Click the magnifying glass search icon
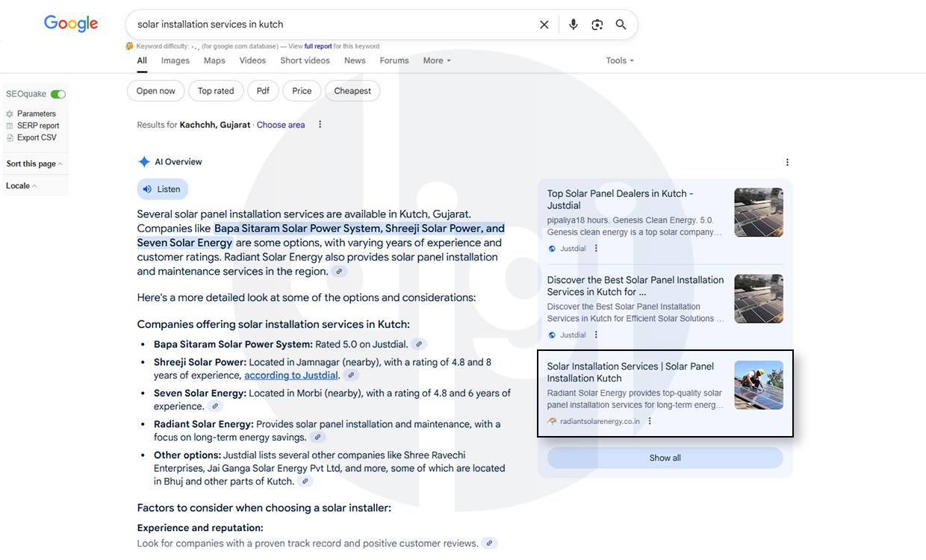Image resolution: width=926 pixels, height=560 pixels. point(621,25)
